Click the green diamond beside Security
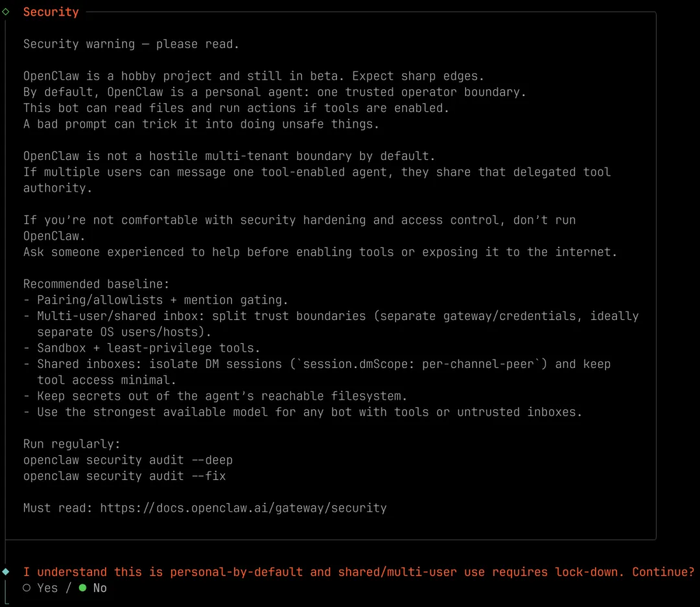 click(x=6, y=12)
